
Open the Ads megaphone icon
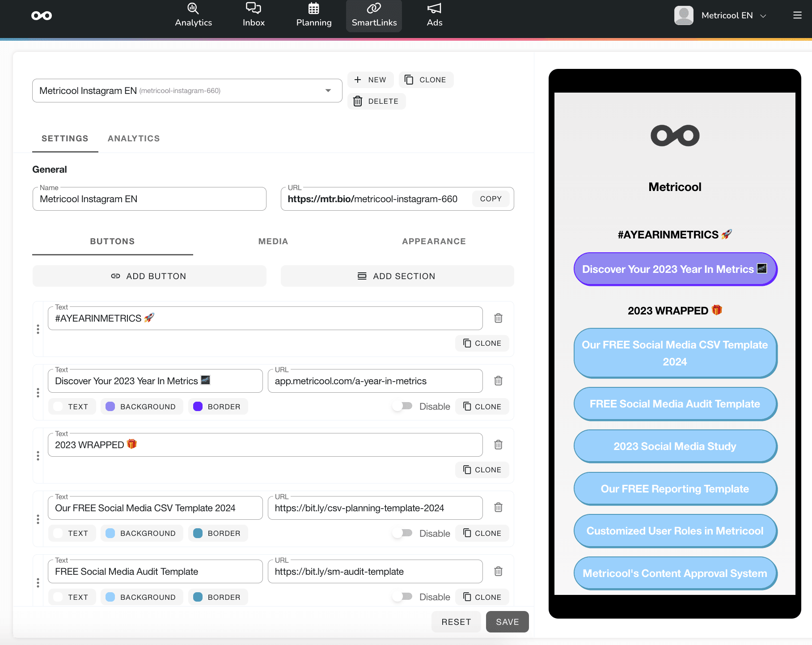433,8
